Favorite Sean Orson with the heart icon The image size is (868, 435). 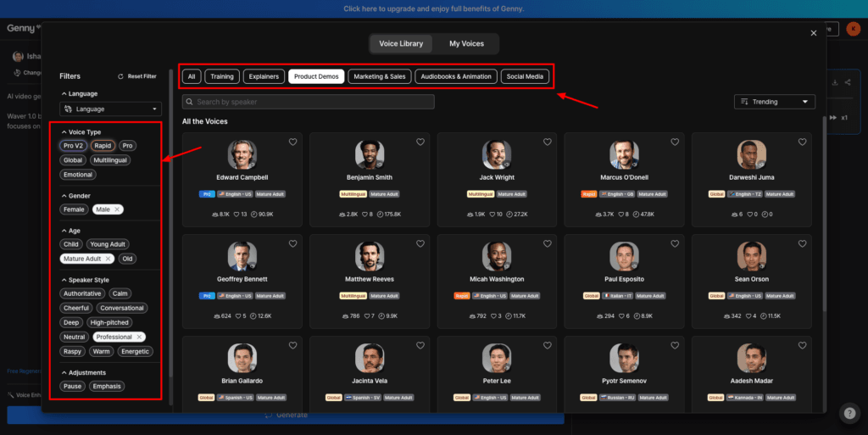[x=802, y=244]
